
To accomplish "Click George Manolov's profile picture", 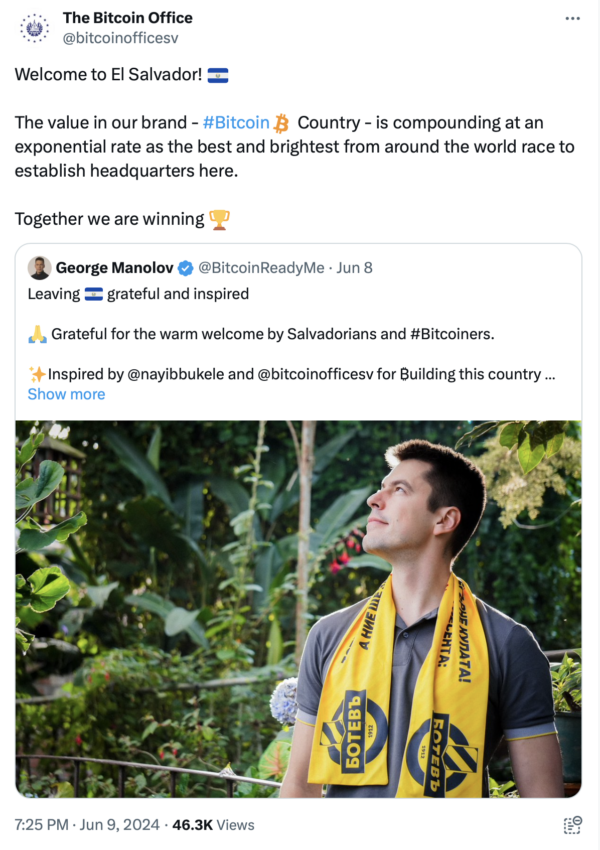I will pyautogui.click(x=40, y=267).
